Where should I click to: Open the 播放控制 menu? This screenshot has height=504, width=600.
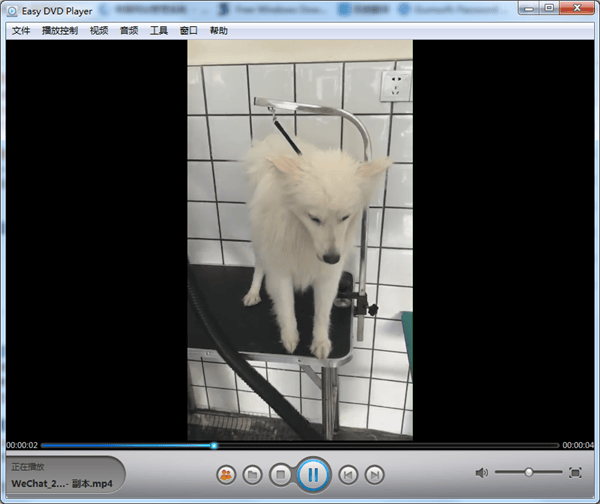click(x=59, y=31)
